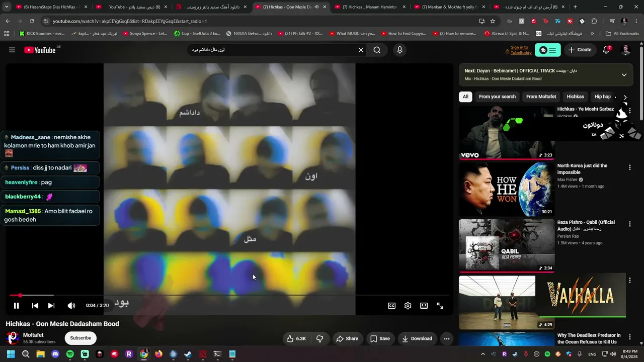Open options for North Korea video
The image size is (644, 362).
629,167
